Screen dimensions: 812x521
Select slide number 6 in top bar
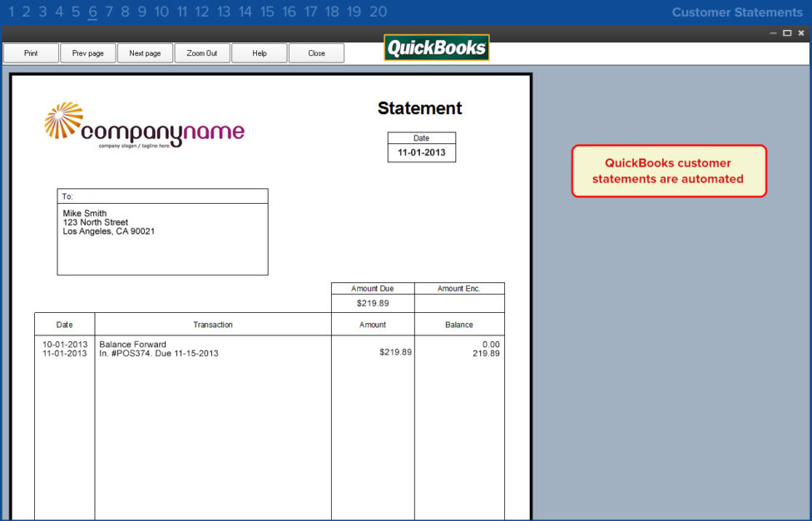(x=92, y=12)
